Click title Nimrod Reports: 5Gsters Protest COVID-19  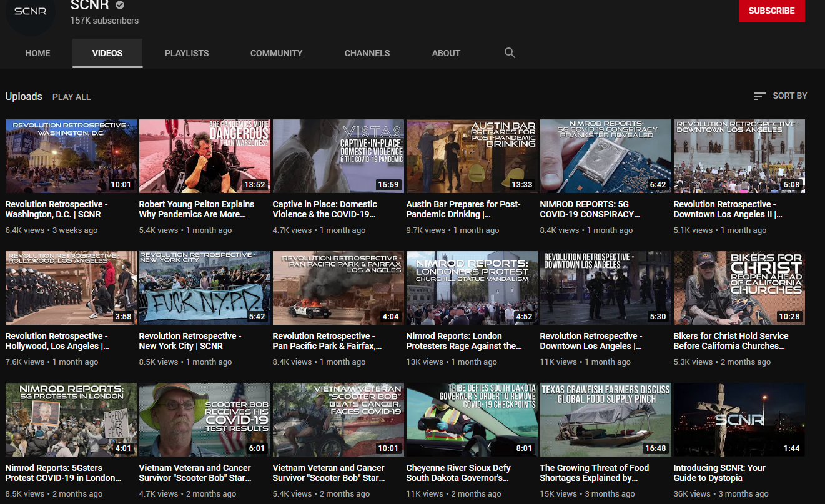coord(64,473)
